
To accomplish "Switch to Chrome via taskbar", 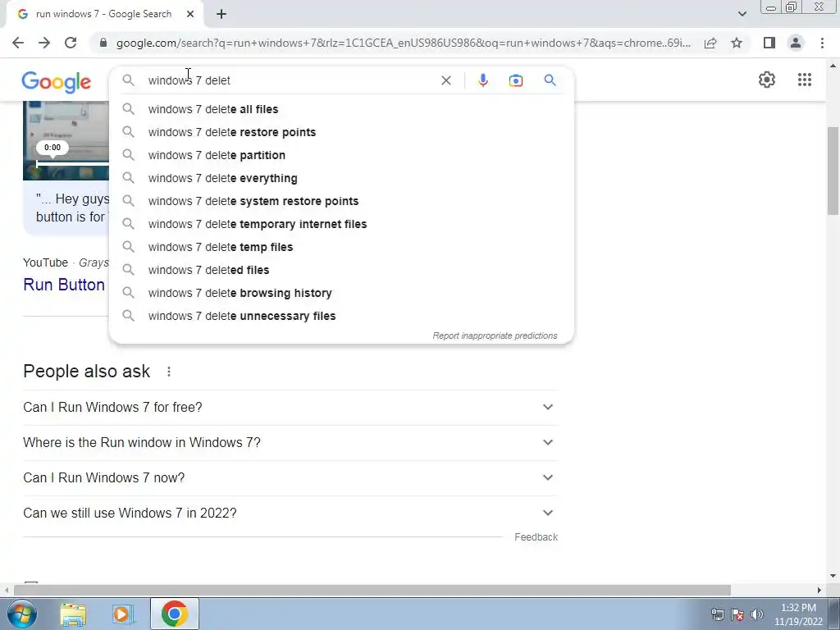I will [175, 614].
